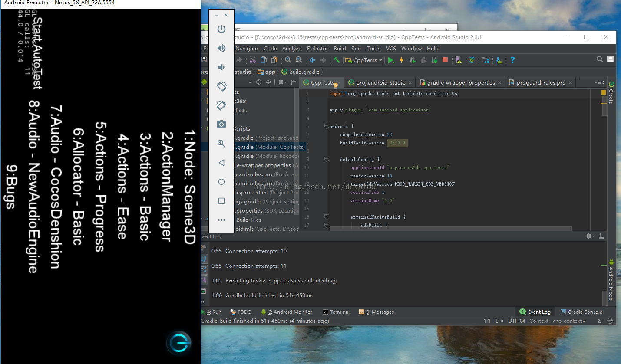Click the blue Help question mark icon
The height and width of the screenshot is (364, 621).
point(512,60)
